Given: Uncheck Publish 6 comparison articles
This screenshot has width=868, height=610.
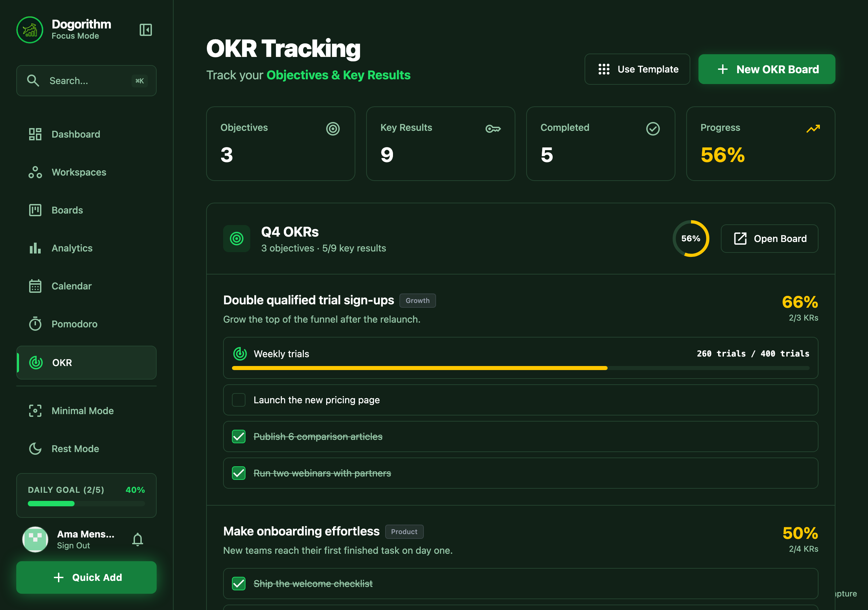Looking at the screenshot, I should pyautogui.click(x=239, y=436).
